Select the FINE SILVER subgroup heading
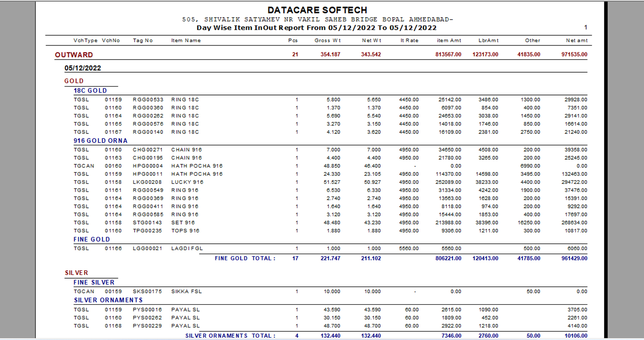 (94, 283)
